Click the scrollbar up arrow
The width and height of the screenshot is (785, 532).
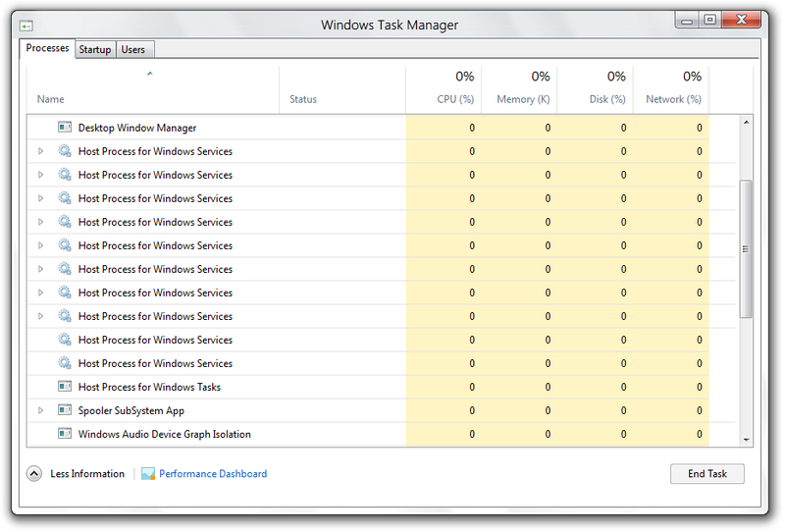(x=746, y=123)
